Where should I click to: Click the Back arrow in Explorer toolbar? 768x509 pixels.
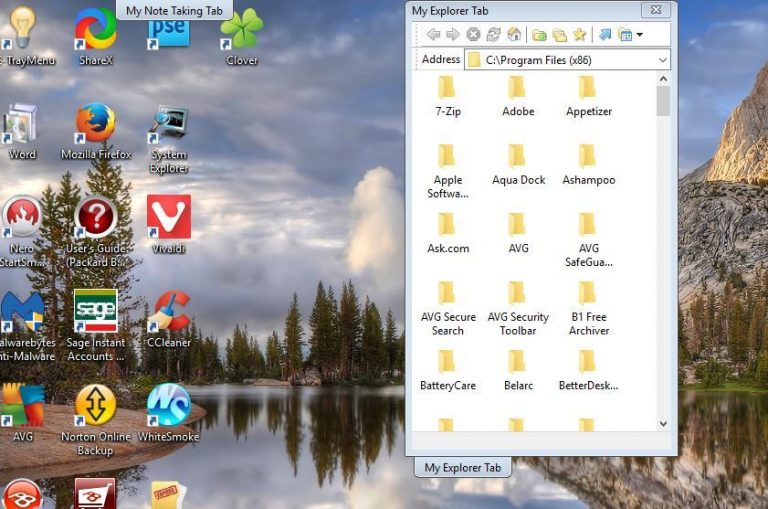click(433, 34)
